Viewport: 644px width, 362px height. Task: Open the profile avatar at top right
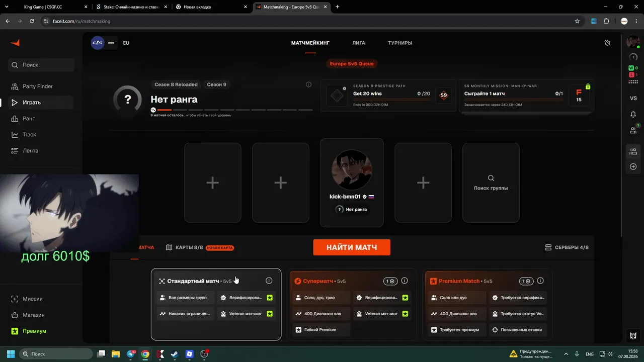[632, 42]
